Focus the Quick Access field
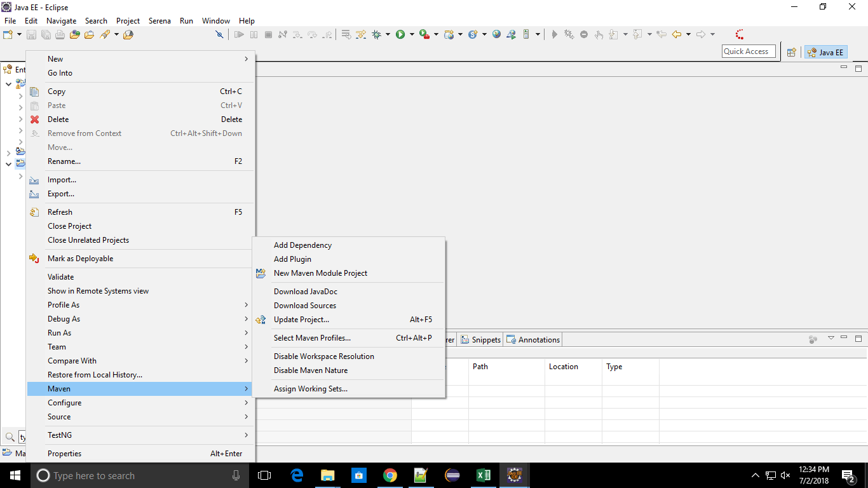Screen dimensions: 868x488 tap(749, 51)
